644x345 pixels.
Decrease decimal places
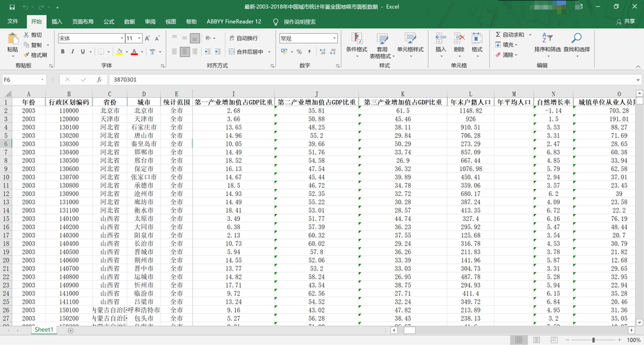click(332, 52)
